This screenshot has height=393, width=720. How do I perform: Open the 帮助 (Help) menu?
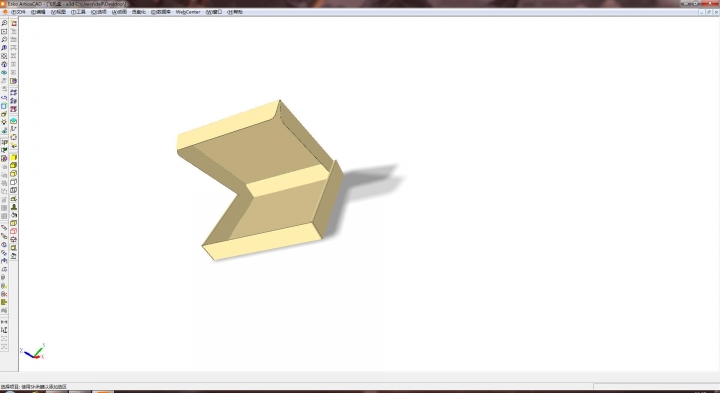(x=235, y=12)
